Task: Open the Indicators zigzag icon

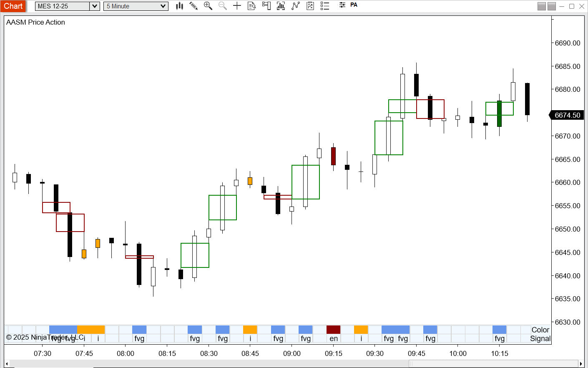Action: tap(296, 6)
